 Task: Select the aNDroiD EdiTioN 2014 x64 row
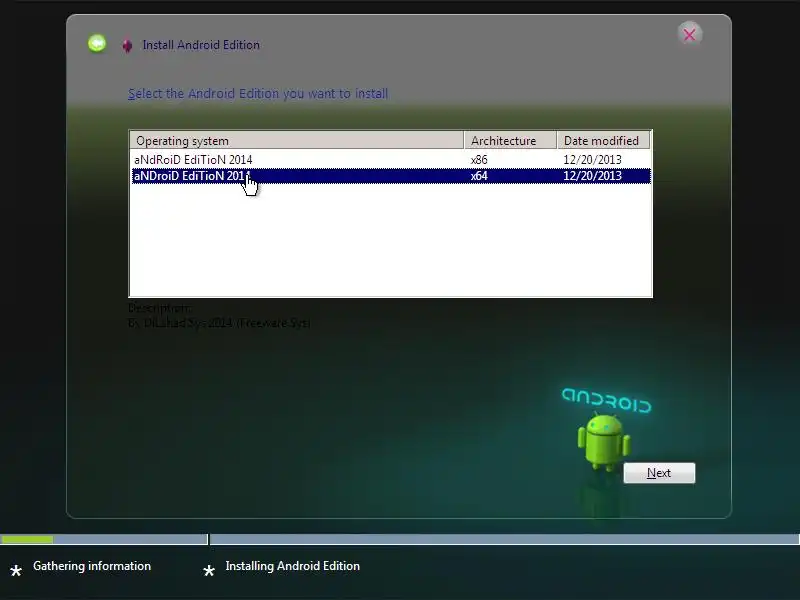(x=391, y=176)
